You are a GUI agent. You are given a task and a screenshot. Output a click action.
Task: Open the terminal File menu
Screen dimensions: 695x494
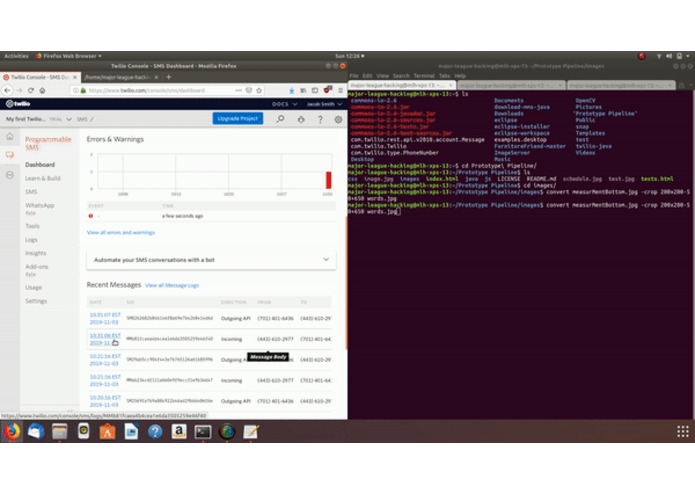click(x=354, y=76)
